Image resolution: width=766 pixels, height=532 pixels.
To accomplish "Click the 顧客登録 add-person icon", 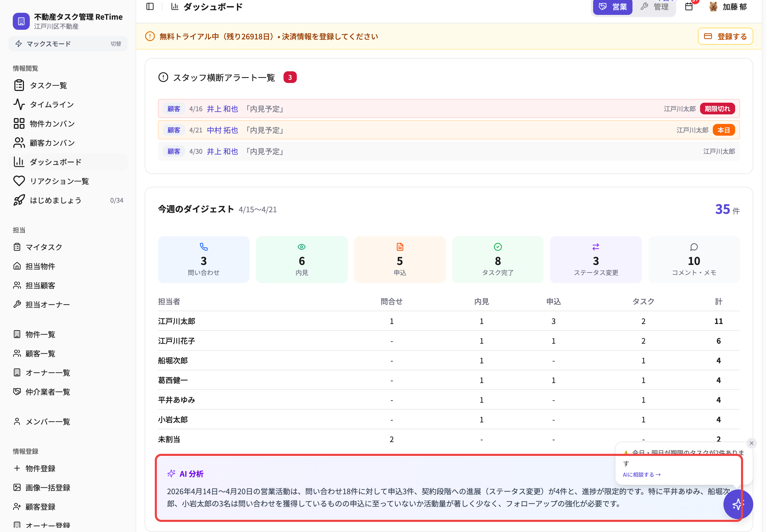I will (17, 507).
